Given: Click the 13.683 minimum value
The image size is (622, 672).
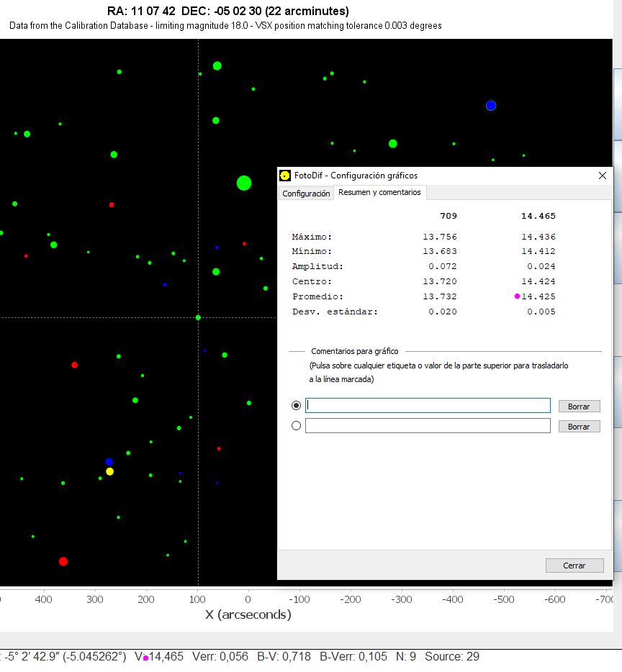Looking at the screenshot, I should coord(440,251).
